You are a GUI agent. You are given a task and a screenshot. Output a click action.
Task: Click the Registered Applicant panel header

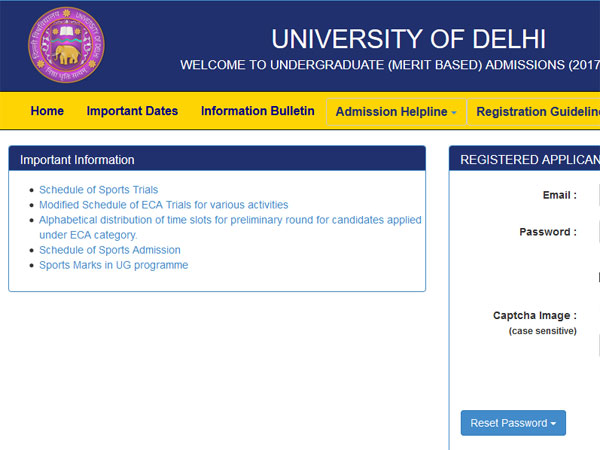click(x=528, y=160)
